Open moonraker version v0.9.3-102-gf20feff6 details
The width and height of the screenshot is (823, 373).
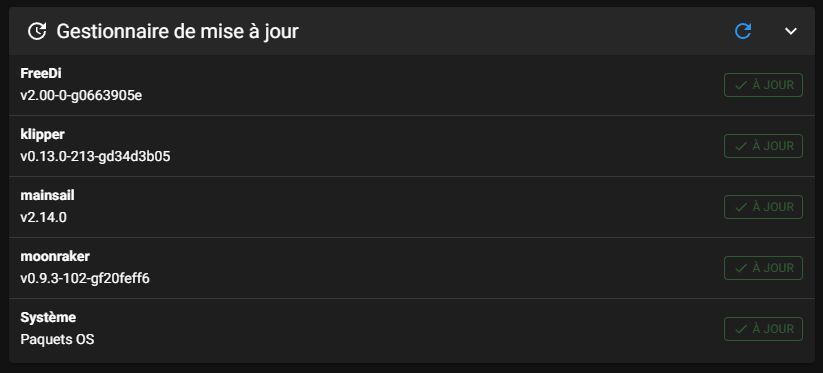(x=85, y=279)
